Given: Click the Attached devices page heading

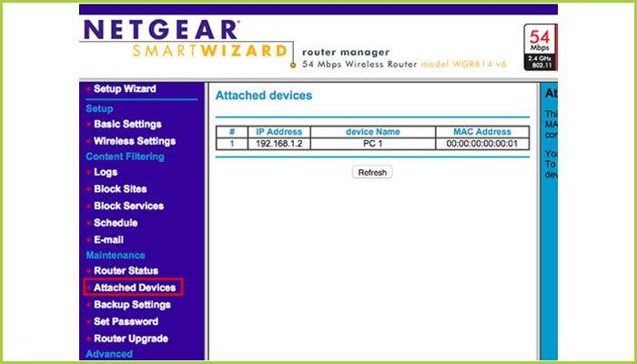Looking at the screenshot, I should (264, 96).
